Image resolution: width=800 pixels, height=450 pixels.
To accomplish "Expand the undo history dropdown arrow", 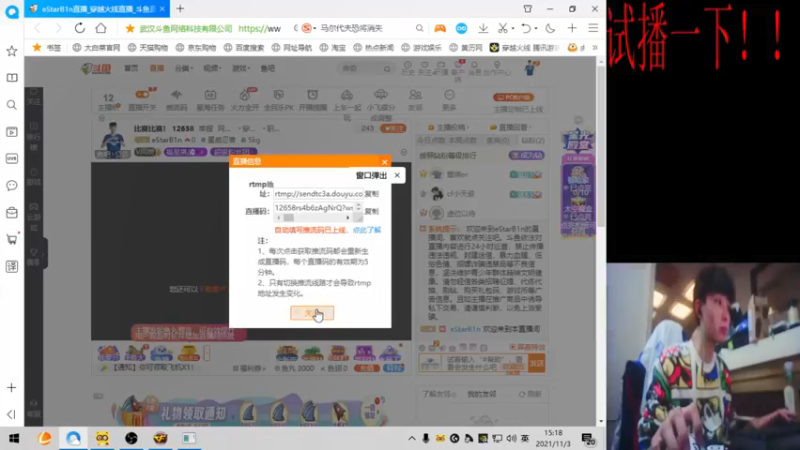I will click(x=536, y=29).
